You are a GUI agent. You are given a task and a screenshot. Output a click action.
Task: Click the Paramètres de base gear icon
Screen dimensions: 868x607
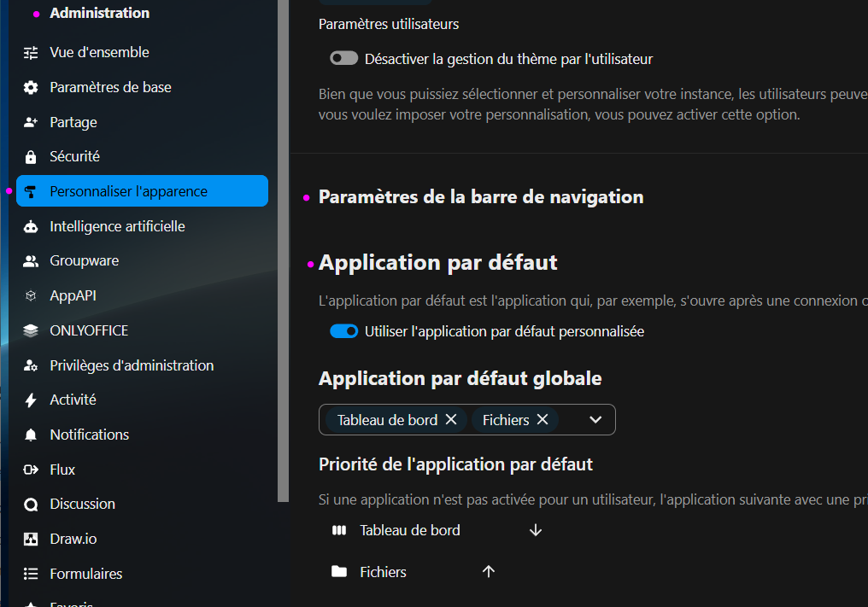pyautogui.click(x=31, y=88)
